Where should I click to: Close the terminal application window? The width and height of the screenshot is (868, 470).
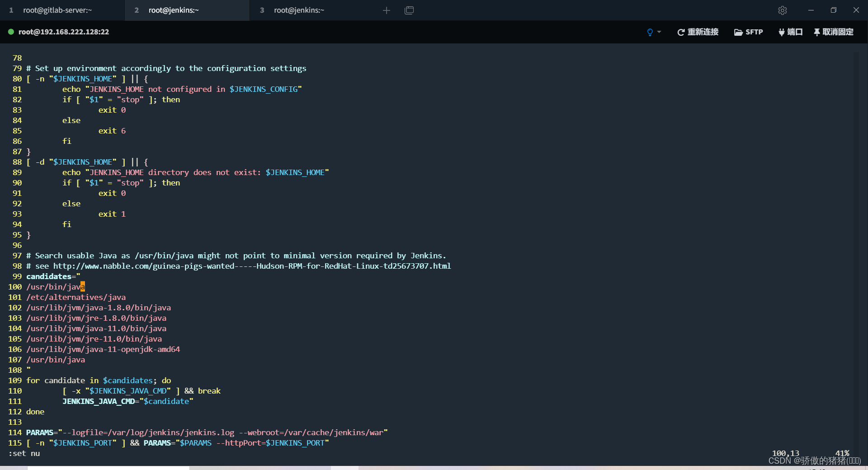856,10
